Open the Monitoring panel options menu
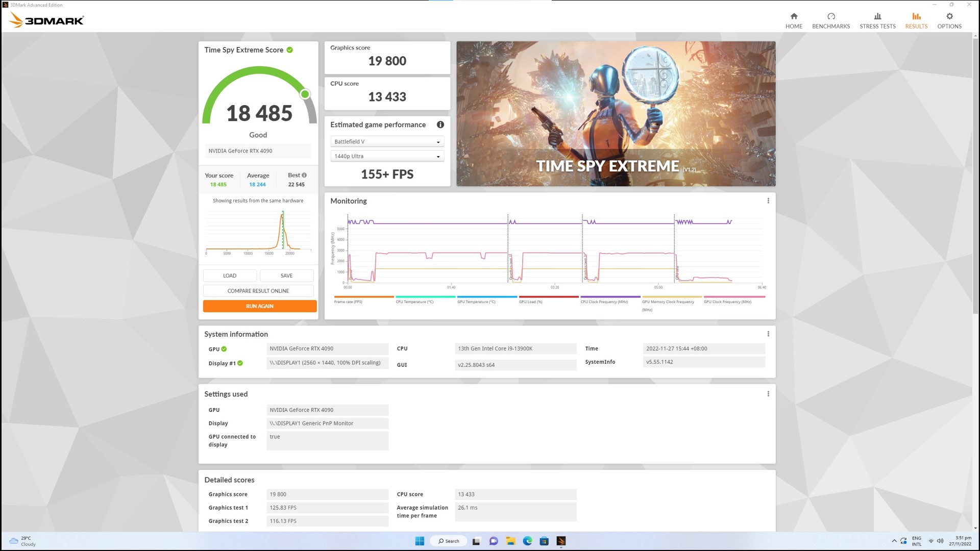This screenshot has height=551, width=980. click(768, 201)
